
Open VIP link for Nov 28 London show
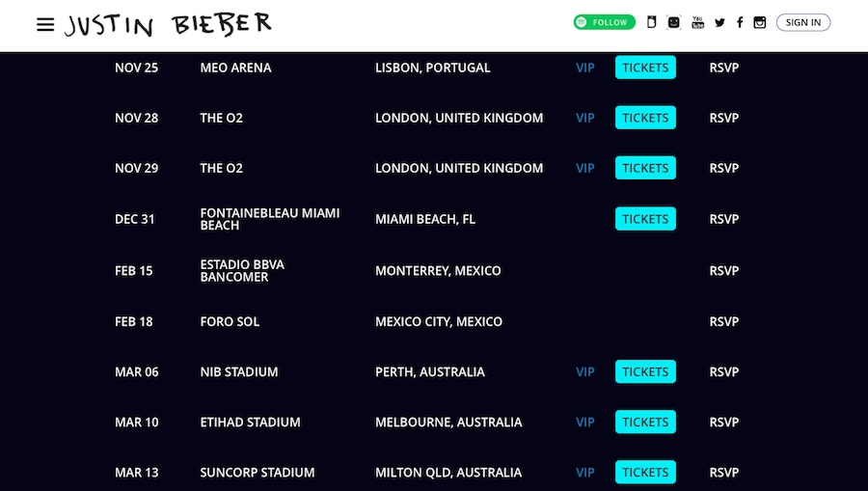click(x=585, y=118)
